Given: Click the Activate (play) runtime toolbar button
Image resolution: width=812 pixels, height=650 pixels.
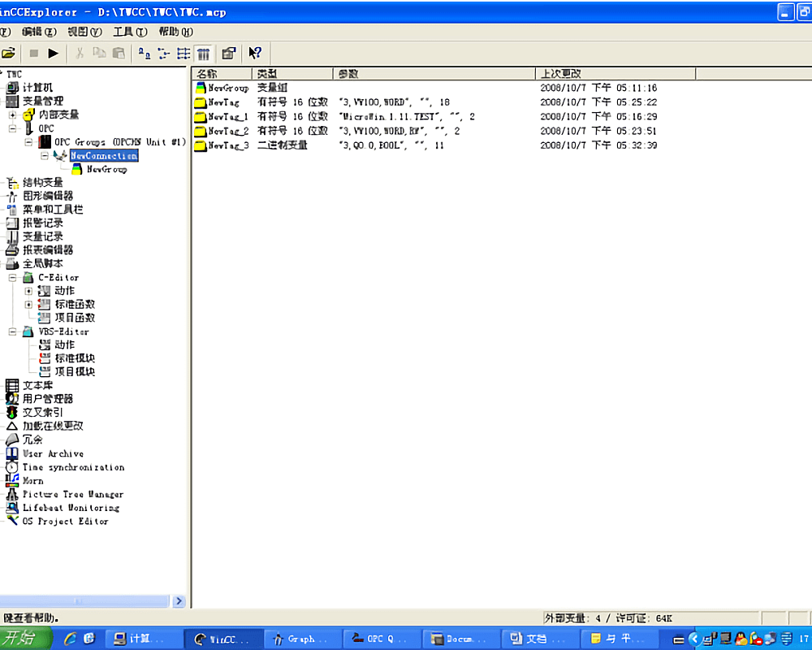Looking at the screenshot, I should click(53, 54).
